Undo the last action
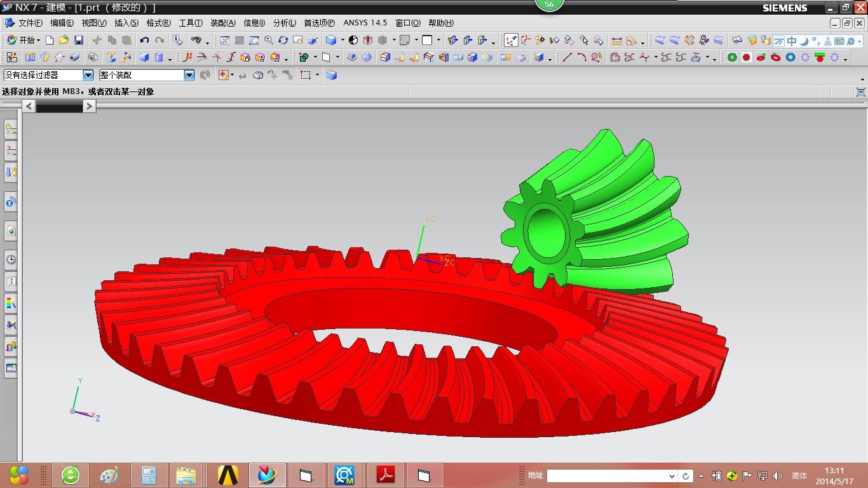868x488 pixels. (145, 40)
